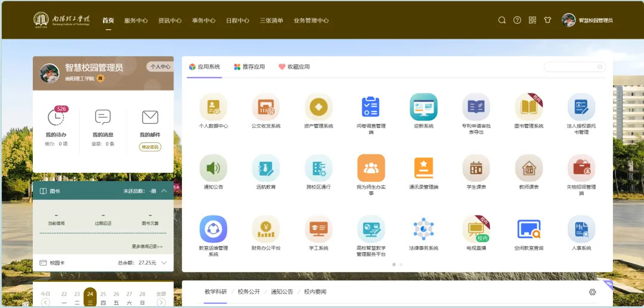Launch the 公文收发系统 app

[265, 107]
